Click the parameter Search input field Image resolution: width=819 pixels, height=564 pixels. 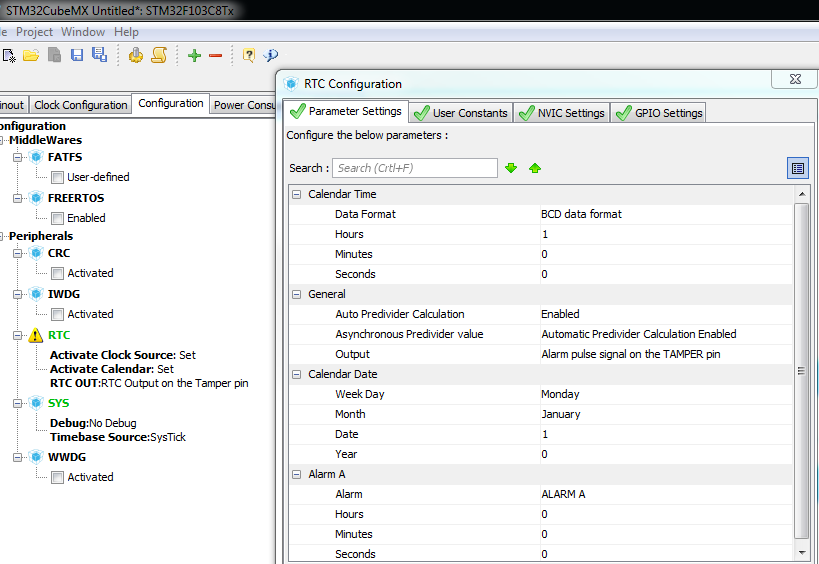pos(415,168)
